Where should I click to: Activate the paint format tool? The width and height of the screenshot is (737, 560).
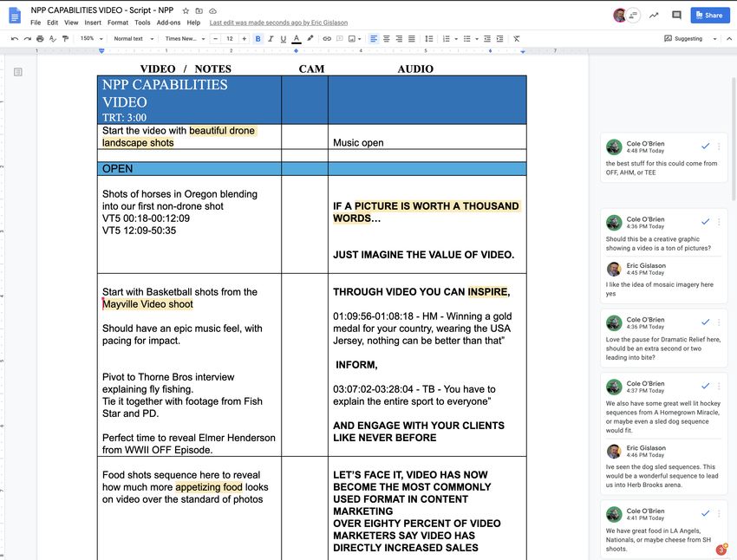[x=65, y=38]
